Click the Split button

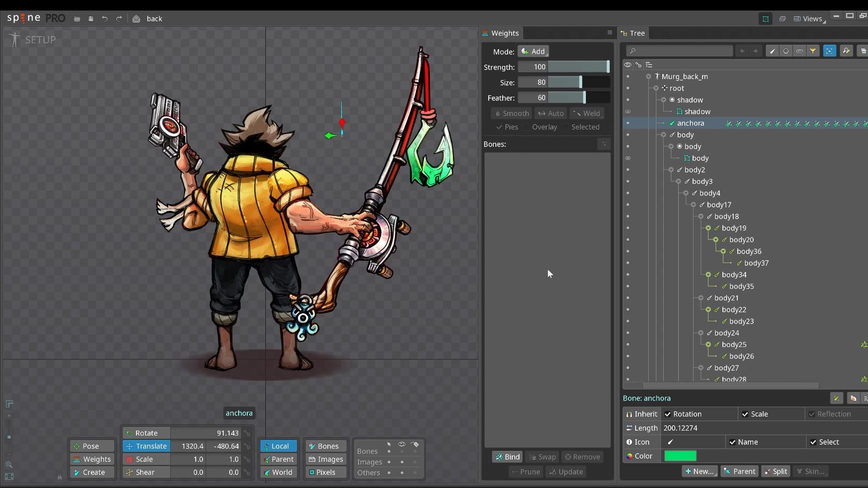(x=775, y=471)
